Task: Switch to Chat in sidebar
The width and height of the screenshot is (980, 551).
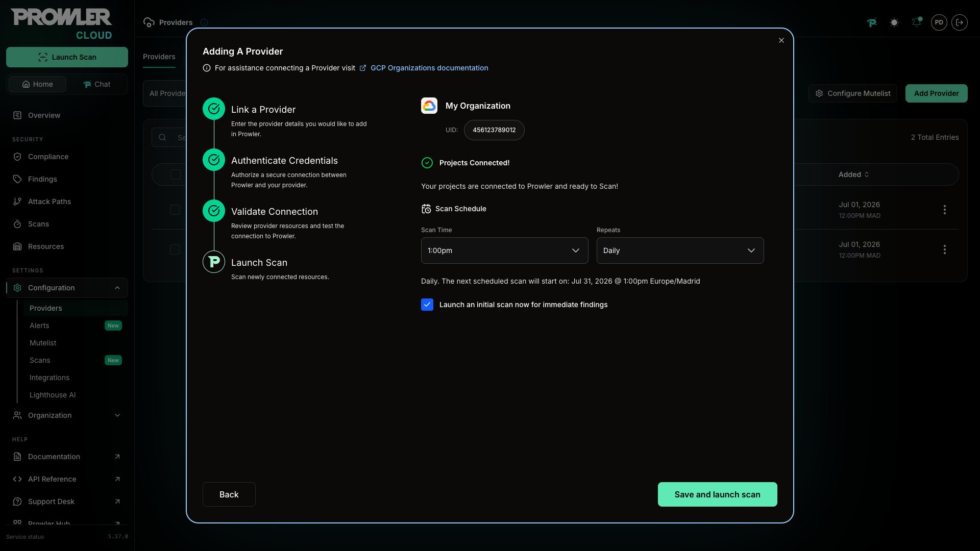Action: [97, 84]
